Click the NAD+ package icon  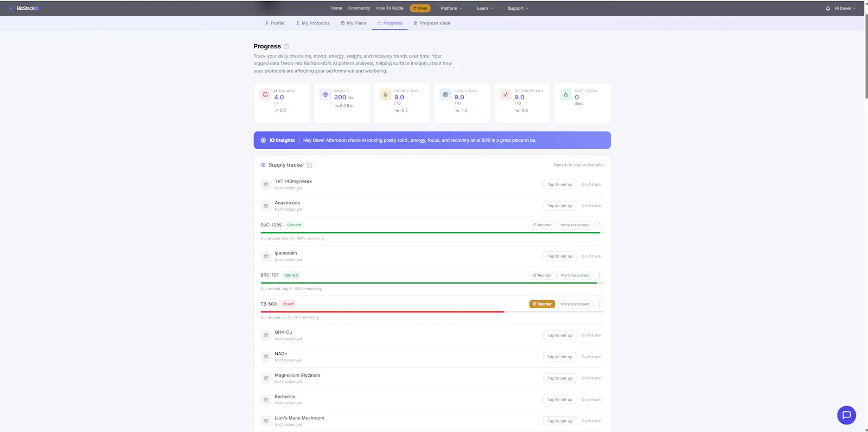click(x=266, y=357)
